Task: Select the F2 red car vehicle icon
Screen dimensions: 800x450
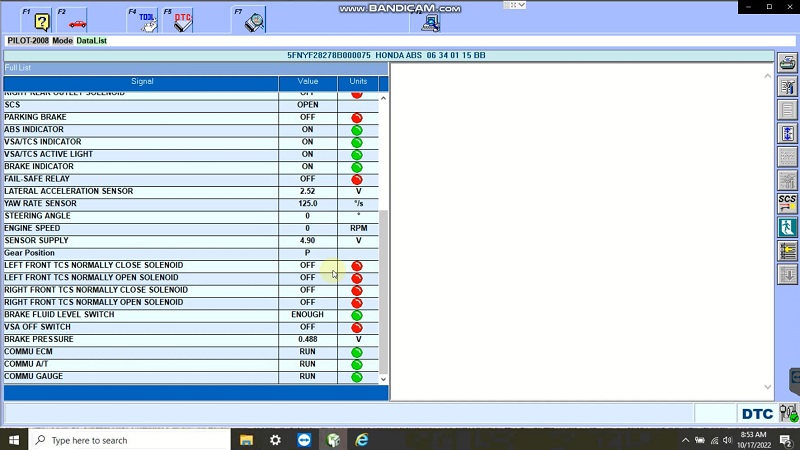Action: point(72,20)
